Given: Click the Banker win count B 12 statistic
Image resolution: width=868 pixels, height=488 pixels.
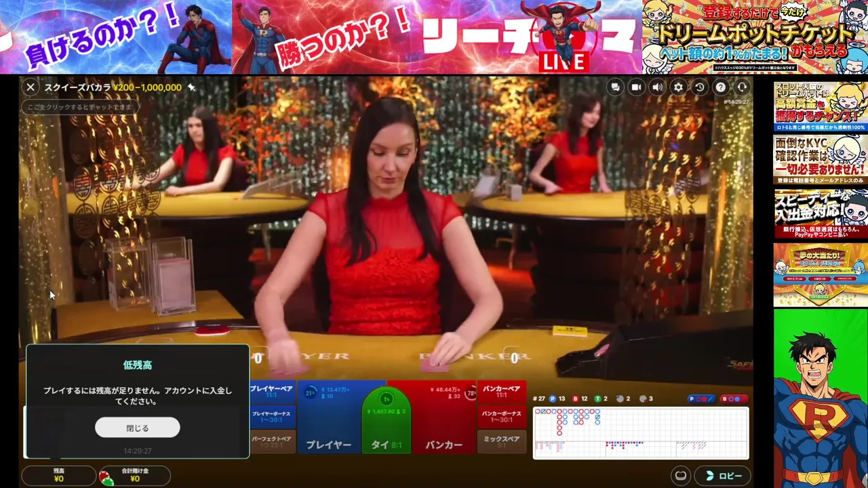Looking at the screenshot, I should 580,399.
